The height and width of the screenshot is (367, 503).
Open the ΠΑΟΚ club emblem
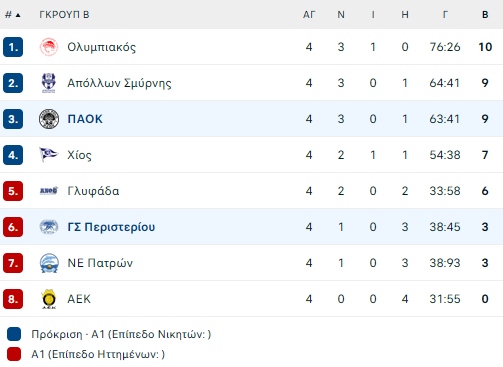pyautogui.click(x=49, y=119)
